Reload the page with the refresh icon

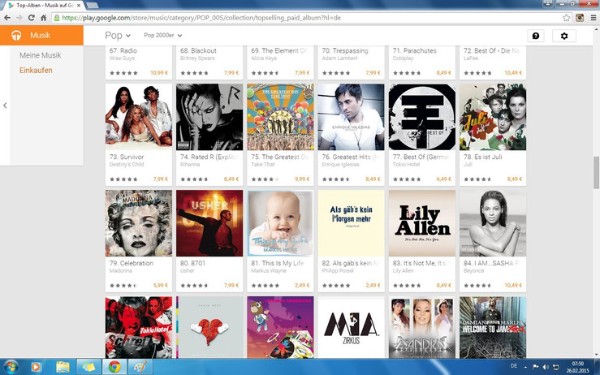(x=31, y=18)
